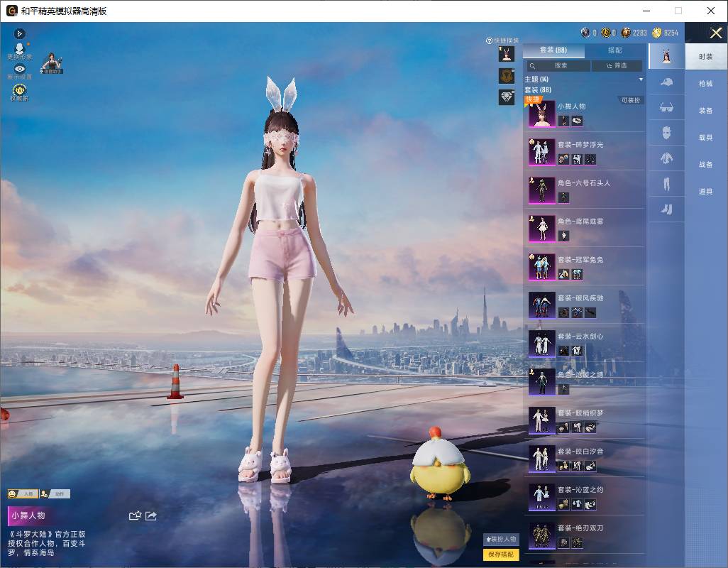The width and height of the screenshot is (728, 568).
Task: Click the share arrow icon
Action: click(x=151, y=515)
